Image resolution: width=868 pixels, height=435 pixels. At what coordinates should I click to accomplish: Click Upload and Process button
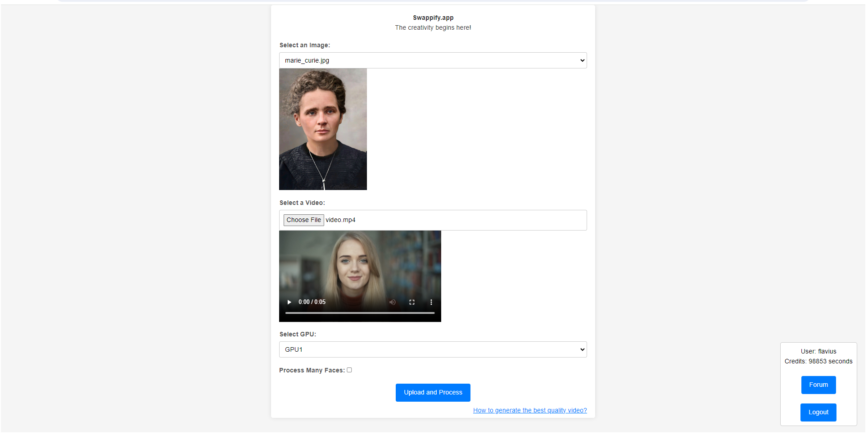point(433,393)
